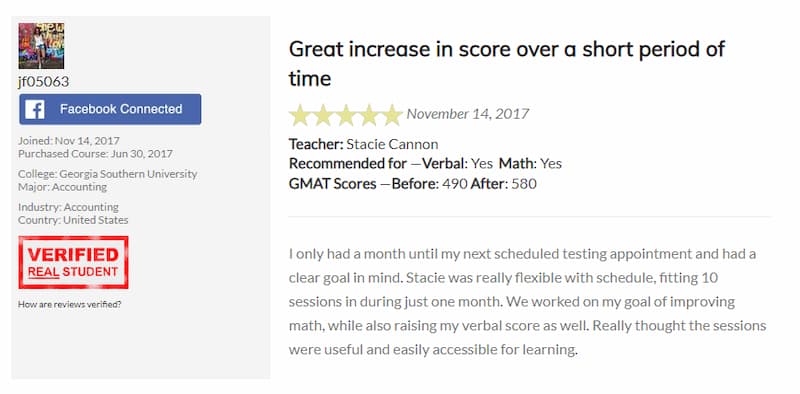The image size is (800, 394).
Task: Click the GMAT Scores Before value 490
Action: tap(455, 184)
